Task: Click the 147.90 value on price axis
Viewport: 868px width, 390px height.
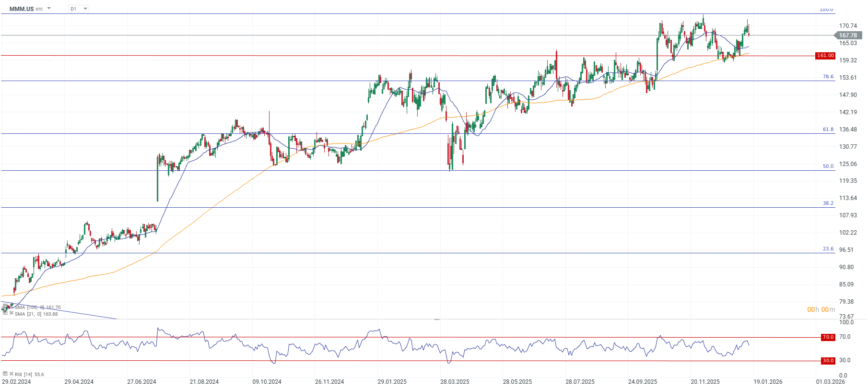Action: point(848,95)
